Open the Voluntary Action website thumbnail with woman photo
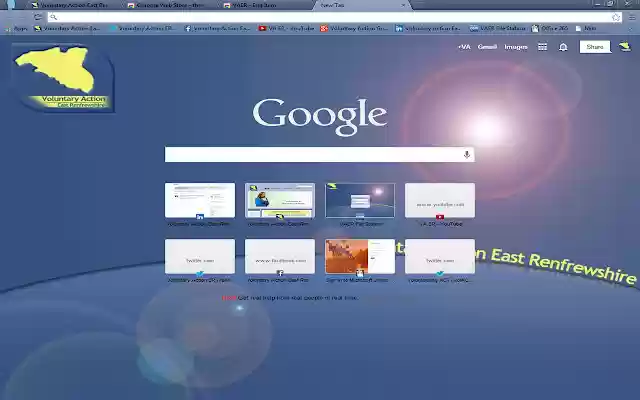The image size is (640, 400). click(x=280, y=200)
